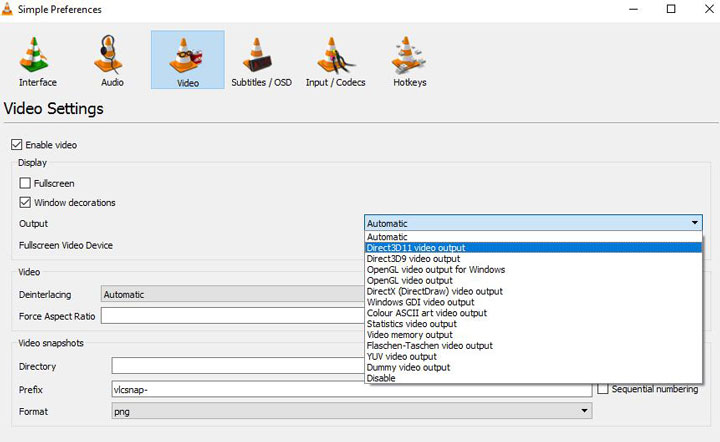Toggle the Enable video checkbox

17,145
